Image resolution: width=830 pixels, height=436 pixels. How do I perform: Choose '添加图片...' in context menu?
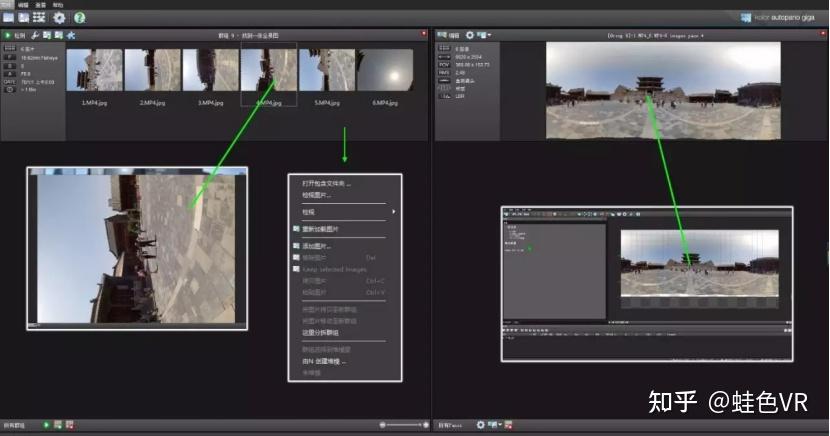click(x=316, y=246)
